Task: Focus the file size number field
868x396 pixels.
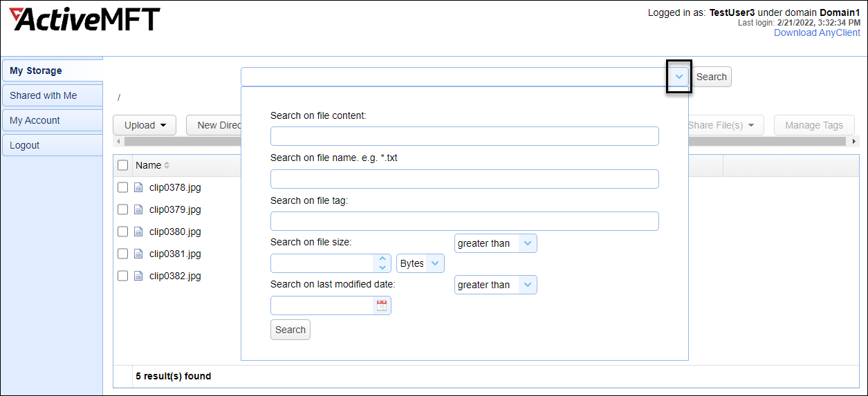Action: 322,263
